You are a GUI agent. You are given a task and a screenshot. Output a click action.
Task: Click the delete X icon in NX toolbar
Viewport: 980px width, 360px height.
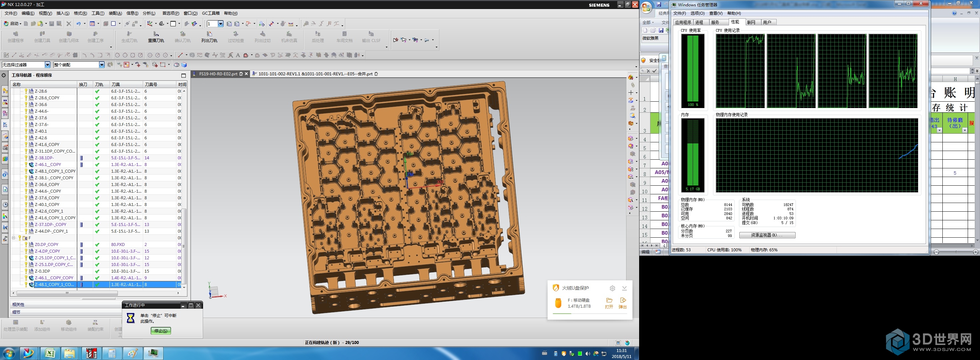pyautogui.click(x=69, y=24)
